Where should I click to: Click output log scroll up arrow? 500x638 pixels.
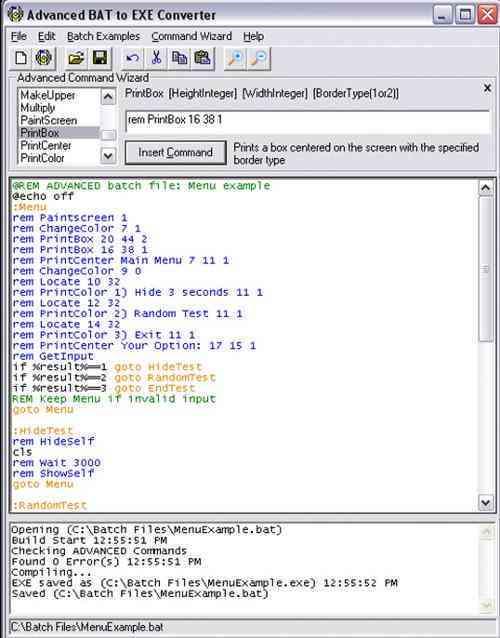[487, 531]
